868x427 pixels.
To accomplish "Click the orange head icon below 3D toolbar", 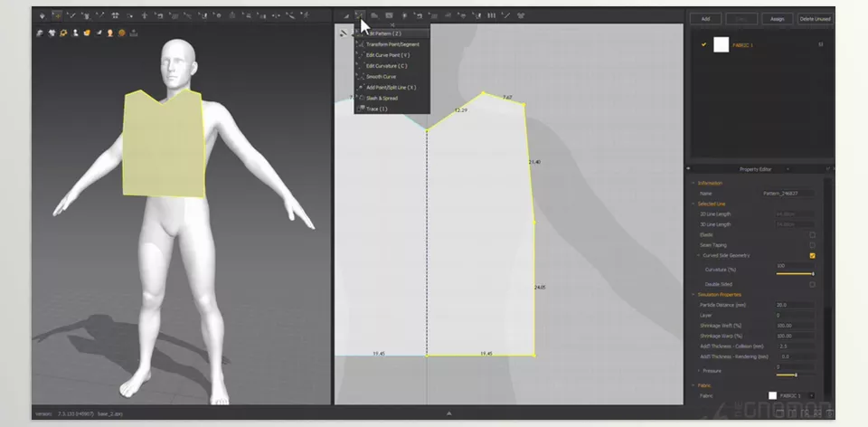I will (110, 33).
